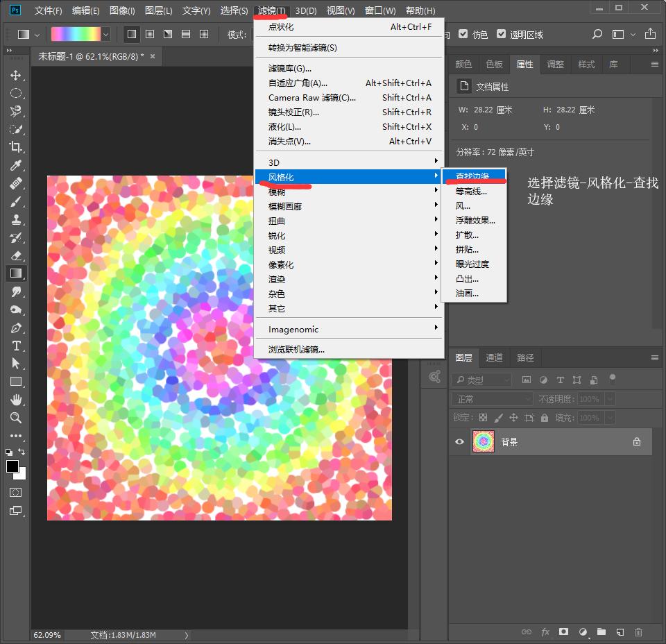
Task: Click the create new layer icon
Action: [x=620, y=632]
